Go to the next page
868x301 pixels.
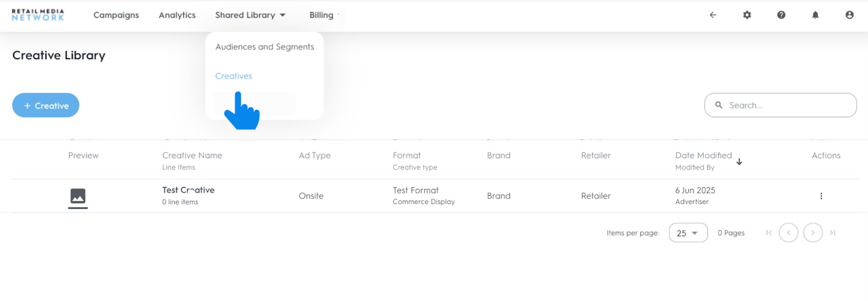[813, 233]
